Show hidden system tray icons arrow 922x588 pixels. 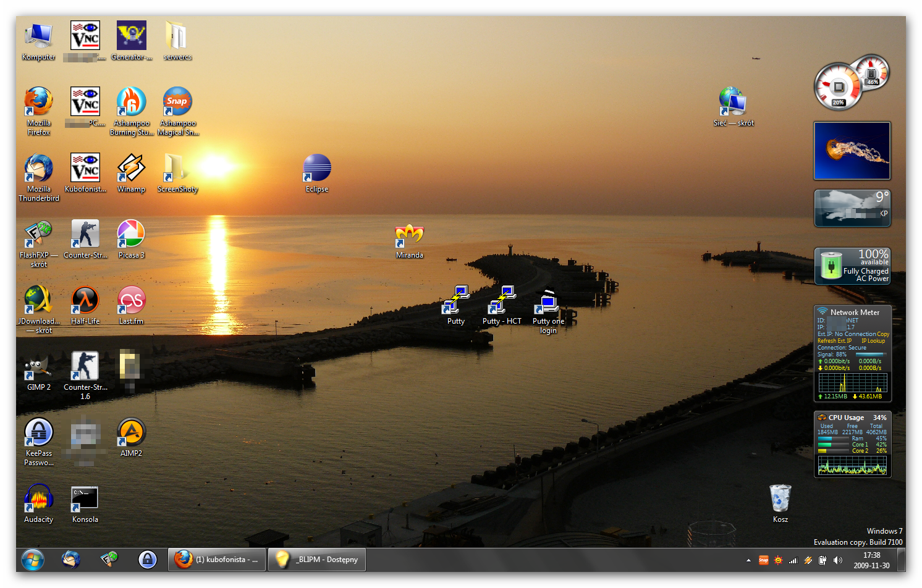(748, 561)
